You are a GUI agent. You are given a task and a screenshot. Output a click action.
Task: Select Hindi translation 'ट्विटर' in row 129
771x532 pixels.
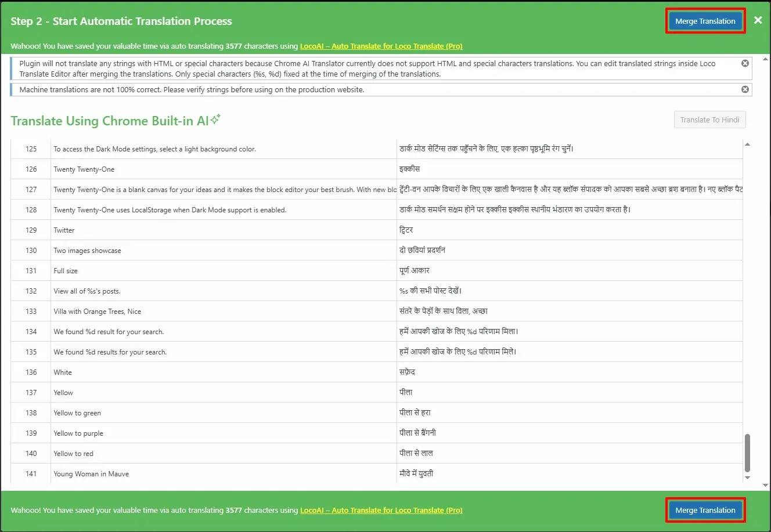click(x=406, y=230)
